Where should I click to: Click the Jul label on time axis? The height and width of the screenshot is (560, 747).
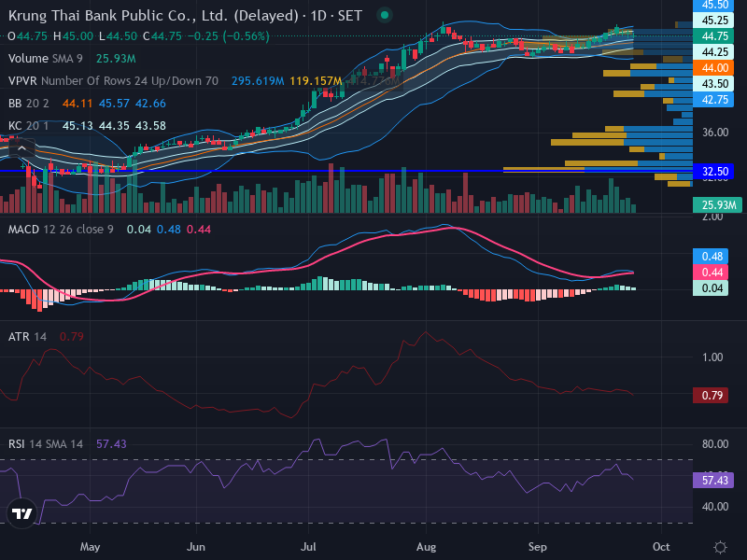tap(308, 547)
